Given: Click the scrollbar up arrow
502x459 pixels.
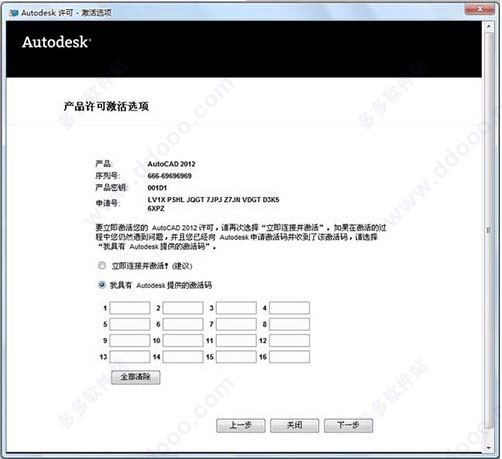Looking at the screenshot, I should point(489,26).
